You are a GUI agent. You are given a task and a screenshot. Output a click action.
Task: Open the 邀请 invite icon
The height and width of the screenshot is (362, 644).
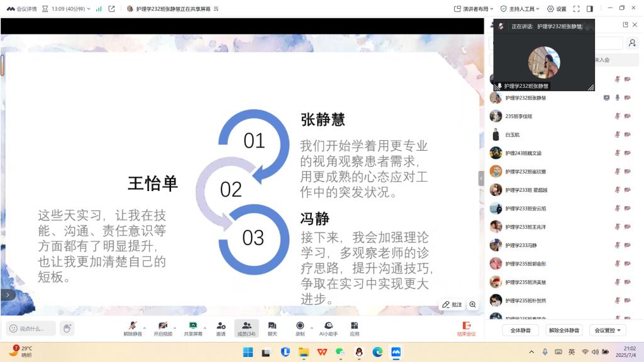(221, 327)
